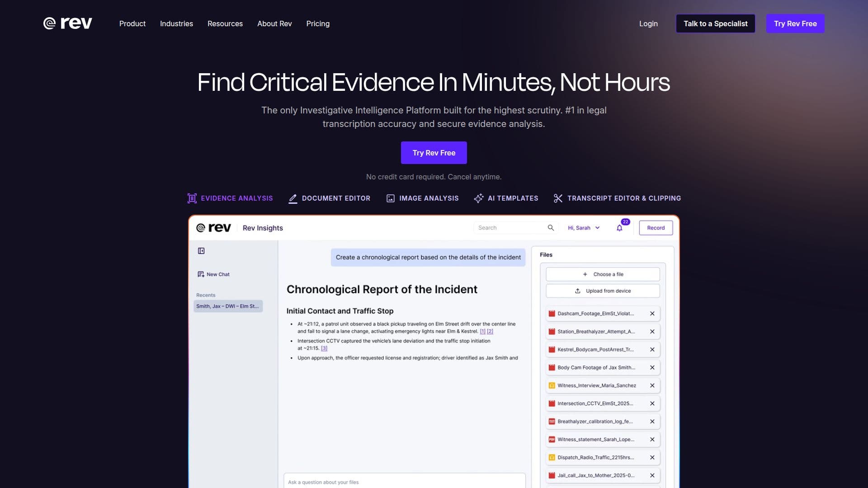Open recent chat Smith, Jax – DWI
The height and width of the screenshot is (488, 868).
click(x=228, y=306)
